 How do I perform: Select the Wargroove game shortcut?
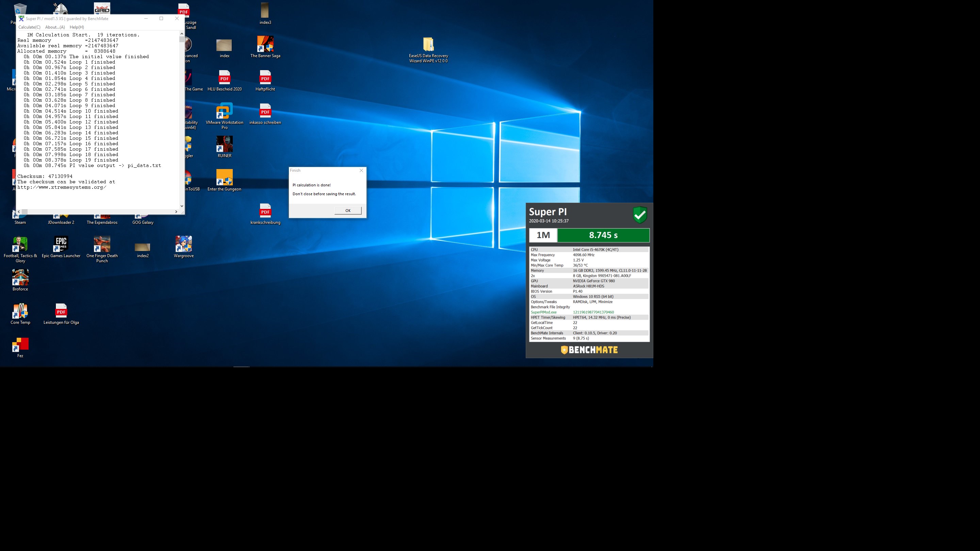[184, 247]
